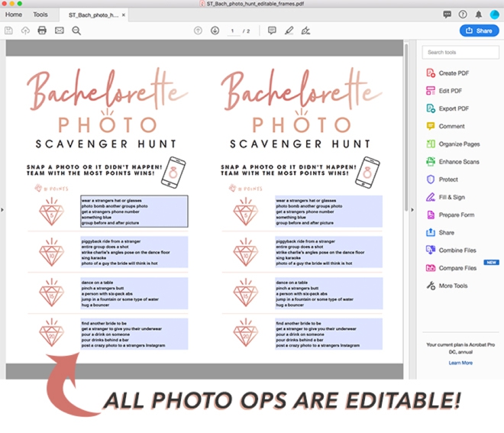This screenshot has height=433, width=504.
Task: Open the account profile avatar
Action: [x=494, y=15]
